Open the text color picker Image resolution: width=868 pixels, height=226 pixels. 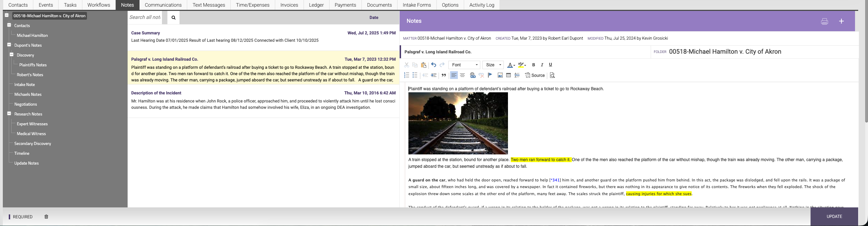tap(511, 65)
